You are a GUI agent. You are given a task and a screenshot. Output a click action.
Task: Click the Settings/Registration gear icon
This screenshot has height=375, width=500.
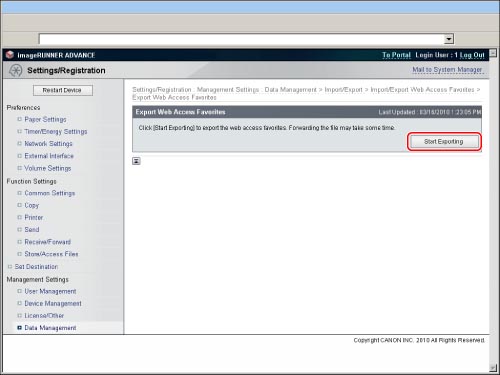15,70
